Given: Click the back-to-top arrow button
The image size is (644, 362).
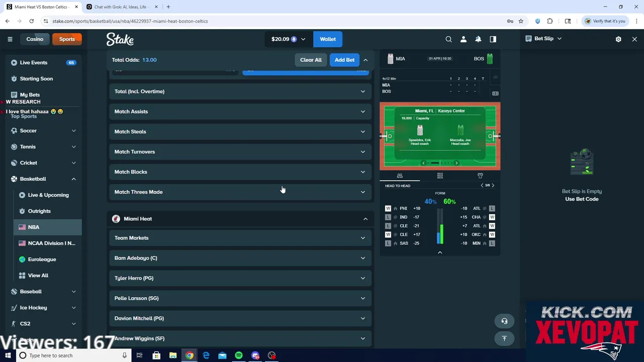Looking at the screenshot, I should (504, 338).
